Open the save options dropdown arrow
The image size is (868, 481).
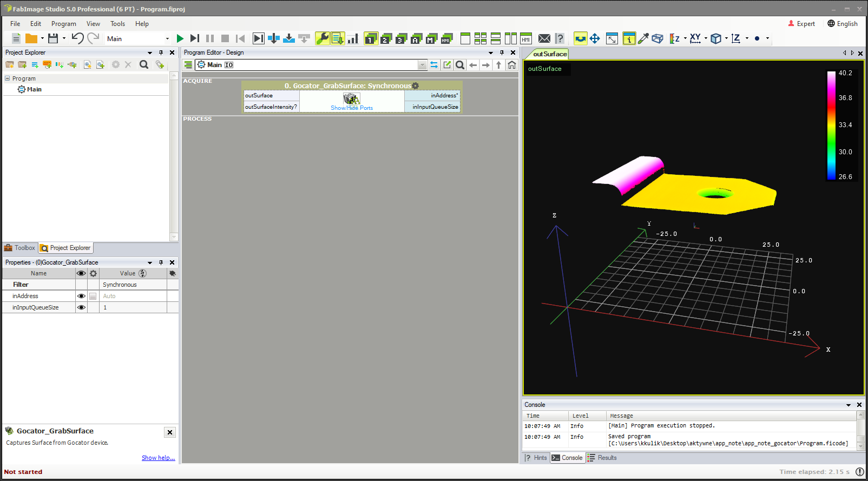click(x=64, y=38)
